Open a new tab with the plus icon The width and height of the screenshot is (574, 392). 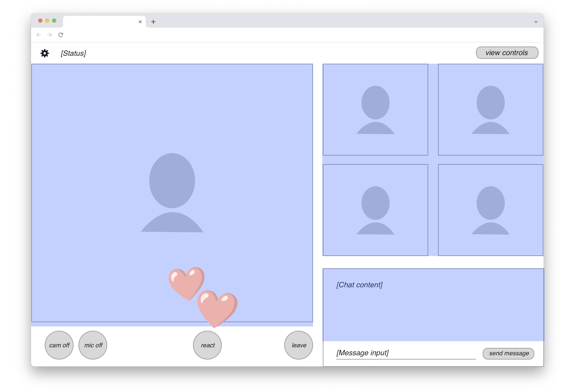point(153,22)
